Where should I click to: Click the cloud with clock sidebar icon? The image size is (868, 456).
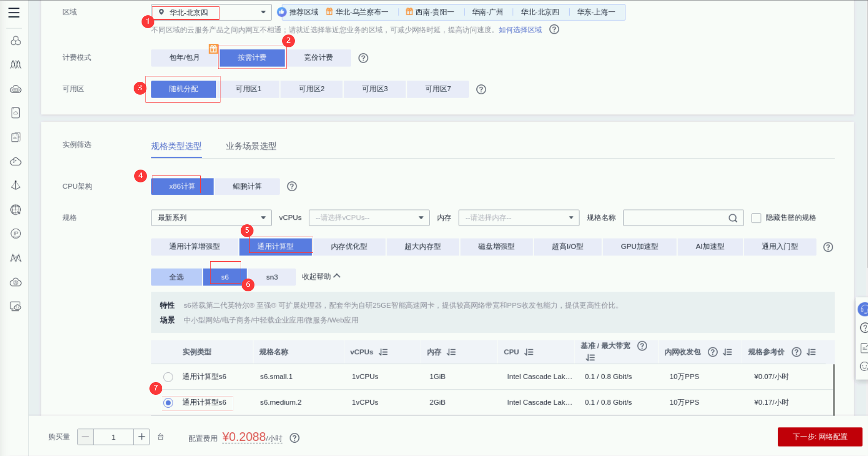point(16,161)
